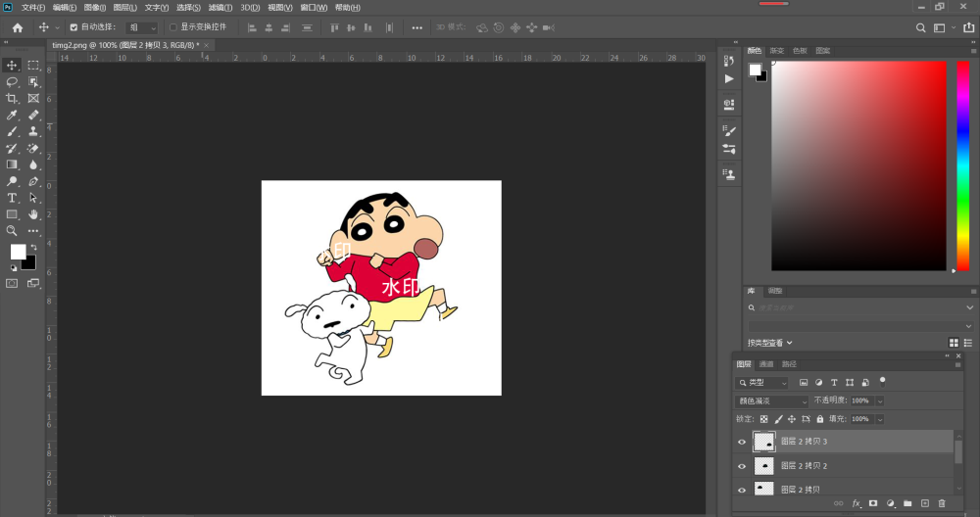Select the Crop tool
The height and width of the screenshot is (517, 980).
tap(11, 98)
